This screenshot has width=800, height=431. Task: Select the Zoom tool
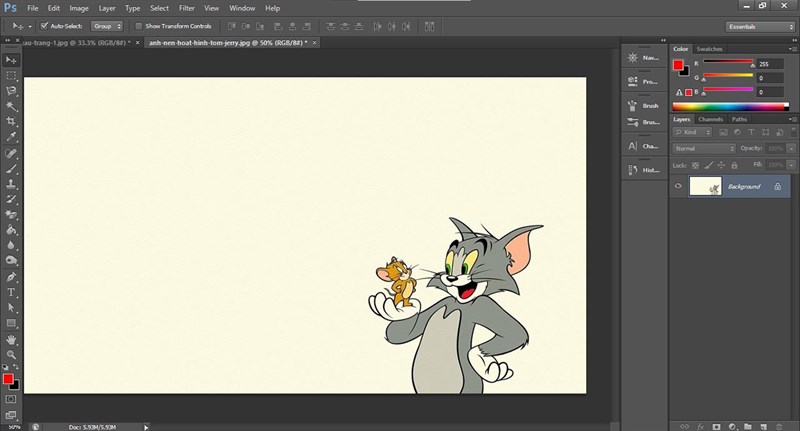(x=11, y=355)
